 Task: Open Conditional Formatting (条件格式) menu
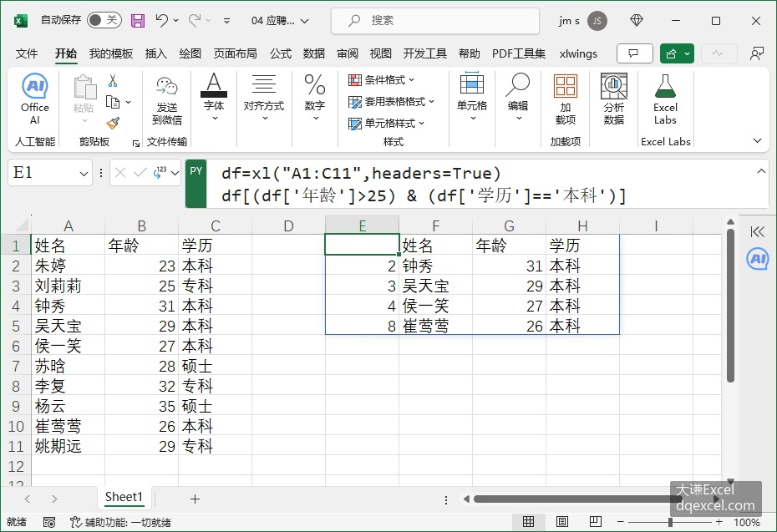point(381,79)
